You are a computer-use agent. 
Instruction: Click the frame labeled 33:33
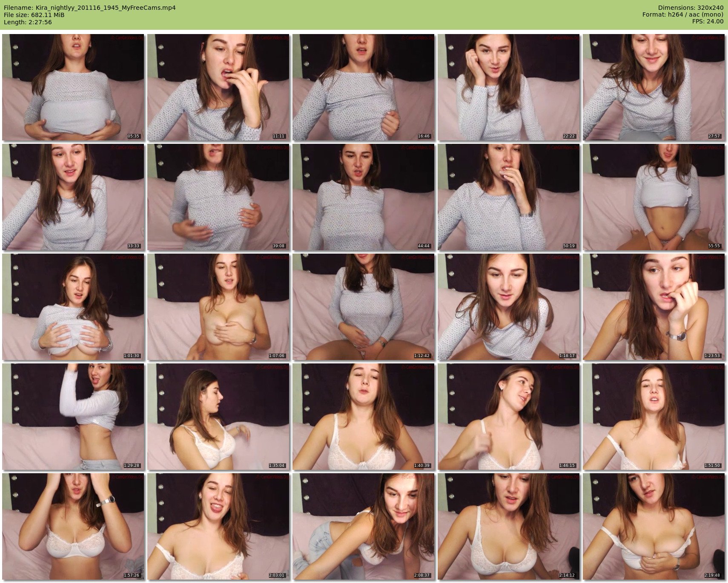click(73, 197)
